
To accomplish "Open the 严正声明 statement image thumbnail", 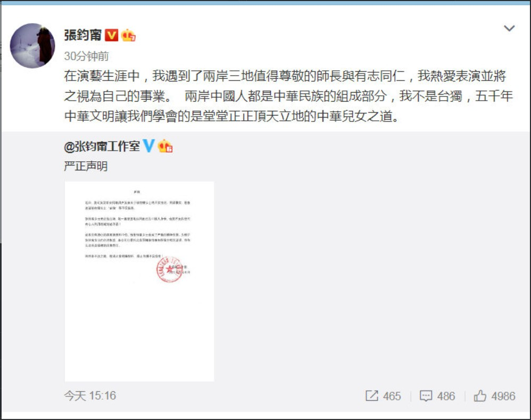I will 139,282.
